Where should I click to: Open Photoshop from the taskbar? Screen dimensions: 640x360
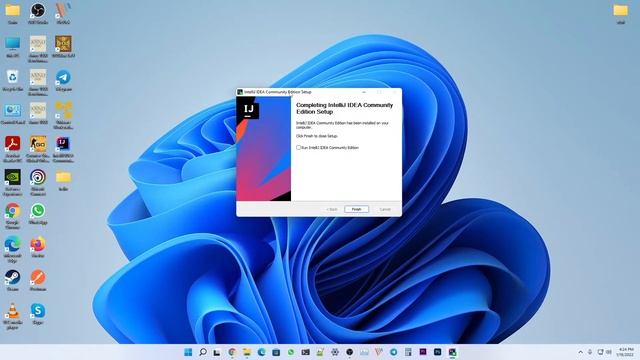pos(438,352)
